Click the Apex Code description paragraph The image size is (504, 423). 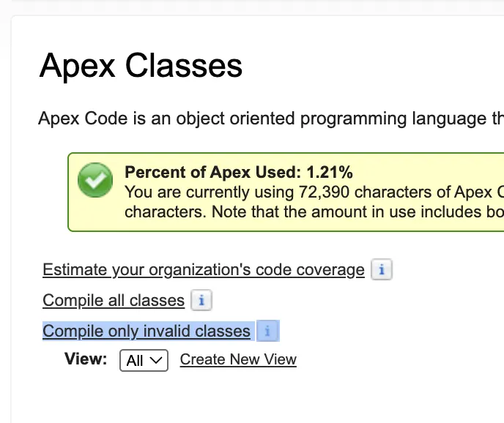click(271, 119)
